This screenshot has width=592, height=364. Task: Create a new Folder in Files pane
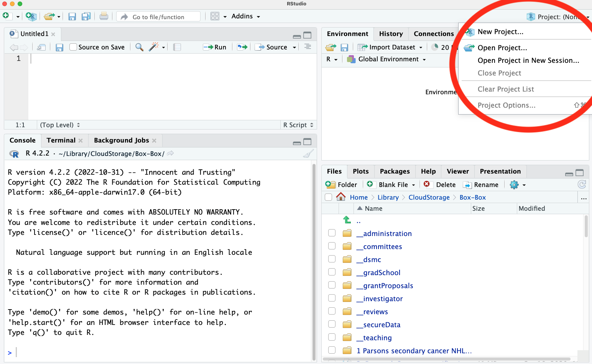coord(341,185)
